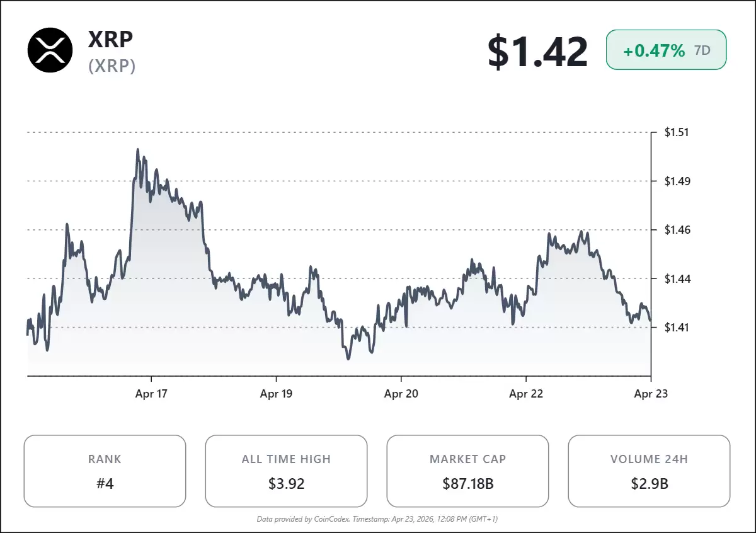Jump to the Apr 23 date marker

click(x=650, y=394)
